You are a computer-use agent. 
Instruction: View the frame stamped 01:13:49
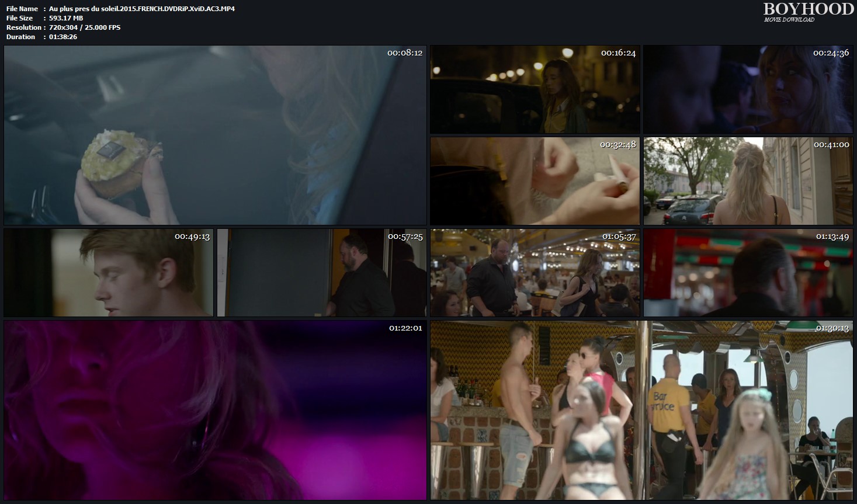[748, 273]
